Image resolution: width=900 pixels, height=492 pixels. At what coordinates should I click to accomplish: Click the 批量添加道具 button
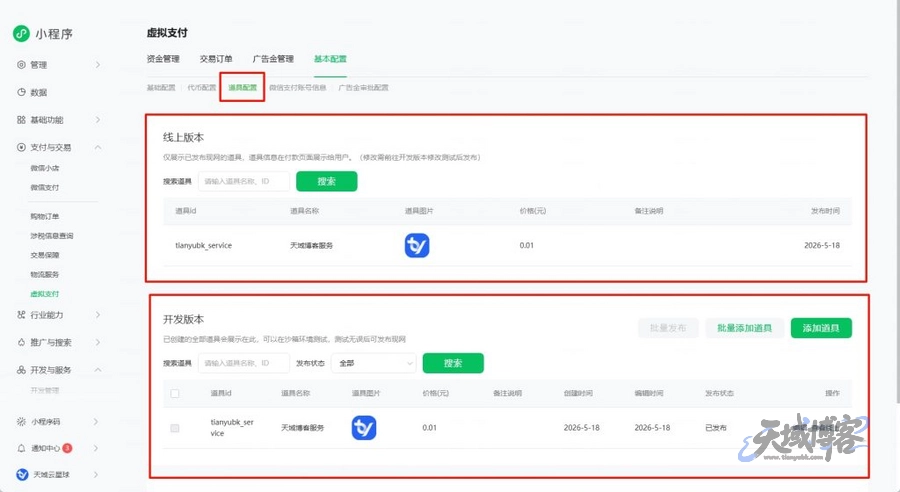coord(744,328)
